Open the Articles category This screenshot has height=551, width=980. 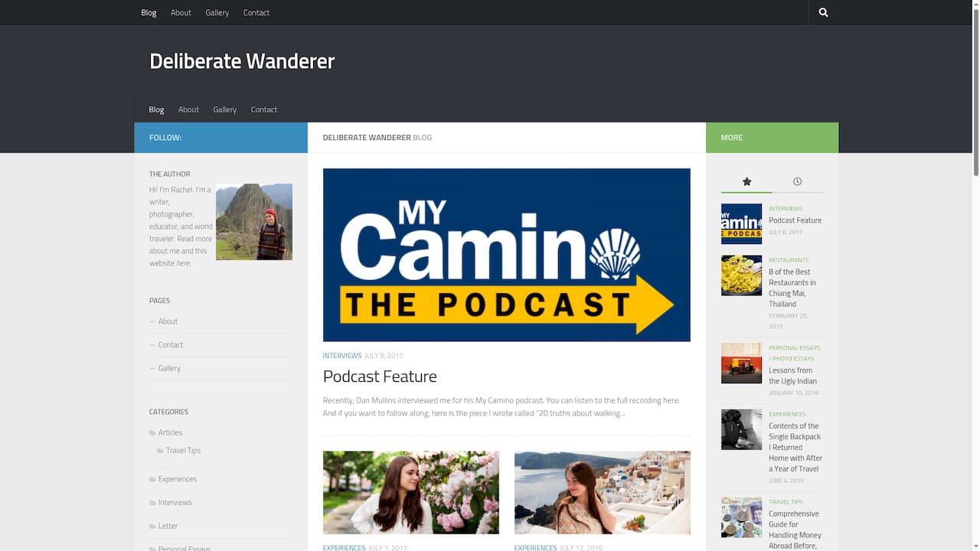170,433
